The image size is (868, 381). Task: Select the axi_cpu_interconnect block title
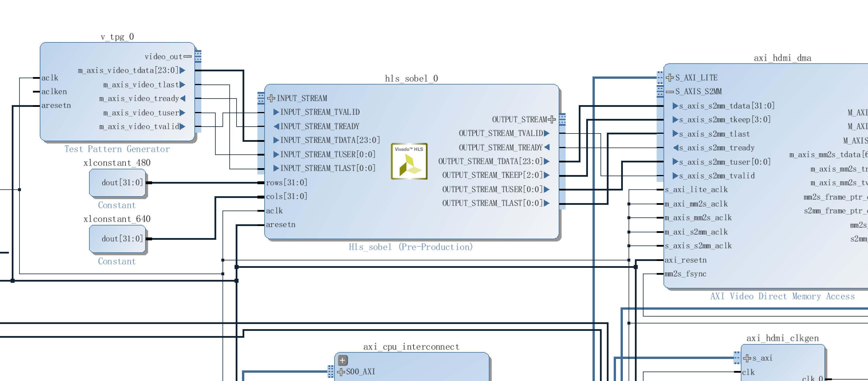click(x=411, y=347)
